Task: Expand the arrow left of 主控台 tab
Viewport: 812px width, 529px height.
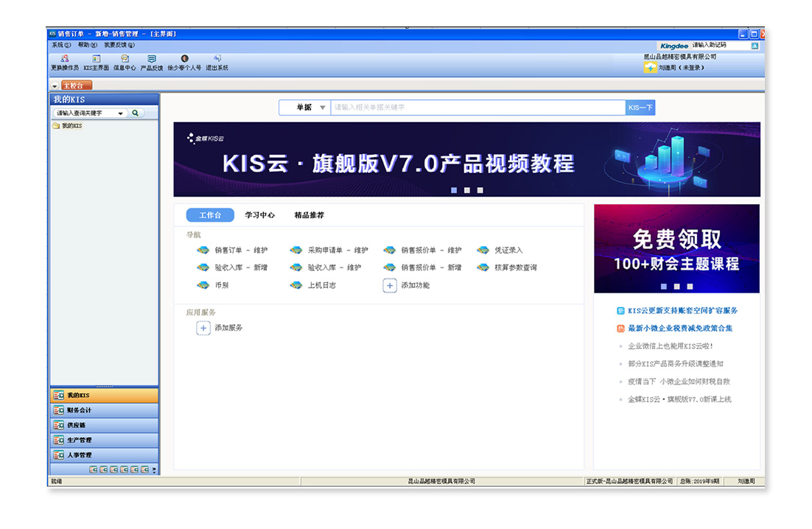Action: pos(55,86)
